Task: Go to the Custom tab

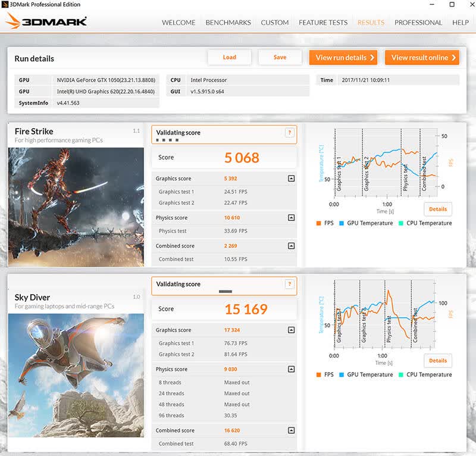Action: [275, 23]
